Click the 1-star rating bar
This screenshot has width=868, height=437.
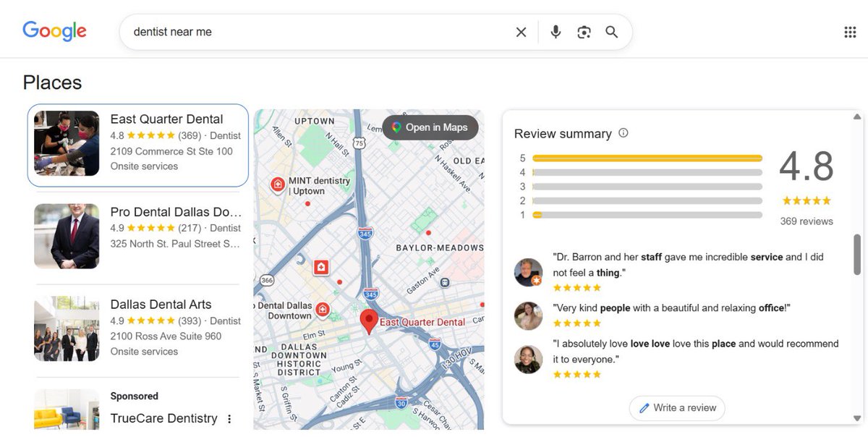pos(647,215)
